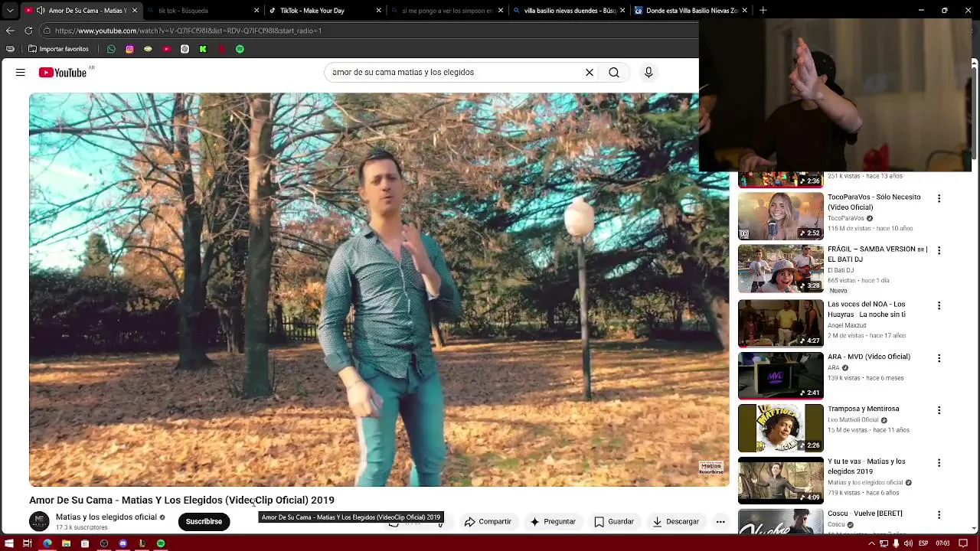The width and height of the screenshot is (980, 551).
Task: Open the green Kick bookmark icon
Action: pos(203,49)
